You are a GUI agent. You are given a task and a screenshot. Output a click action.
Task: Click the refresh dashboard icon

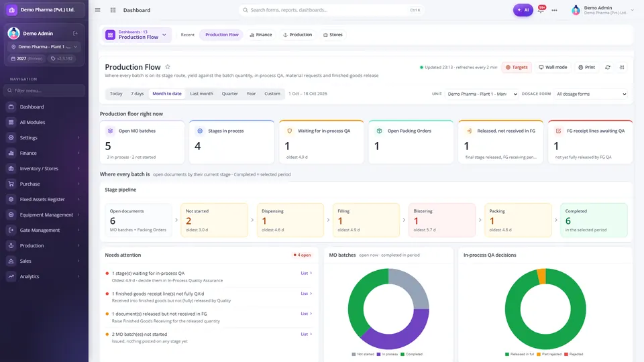pyautogui.click(x=608, y=67)
